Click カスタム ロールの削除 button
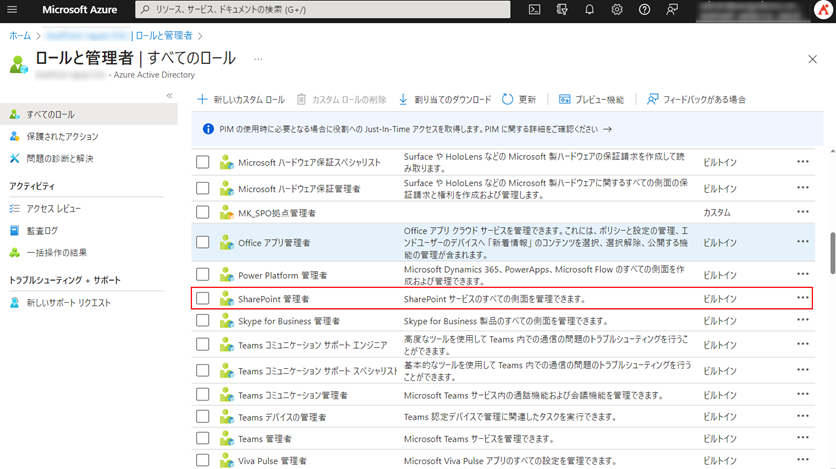Image resolution: width=836 pixels, height=469 pixels. click(341, 100)
